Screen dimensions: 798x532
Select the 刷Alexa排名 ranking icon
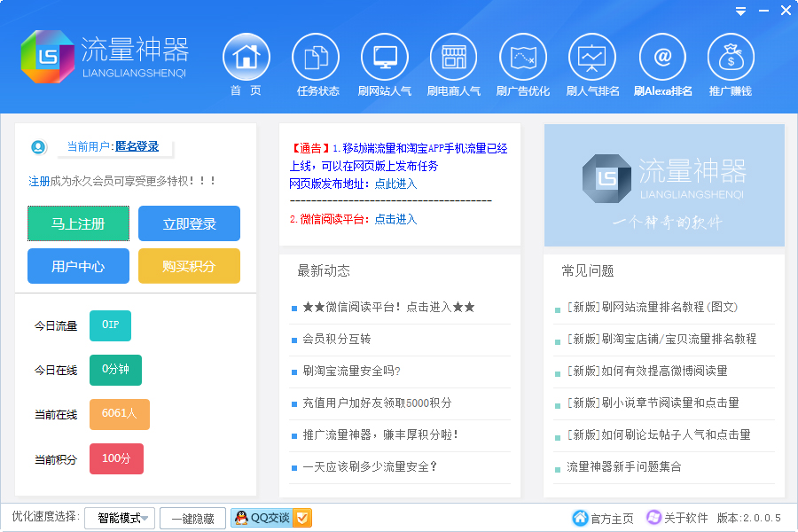click(661, 58)
